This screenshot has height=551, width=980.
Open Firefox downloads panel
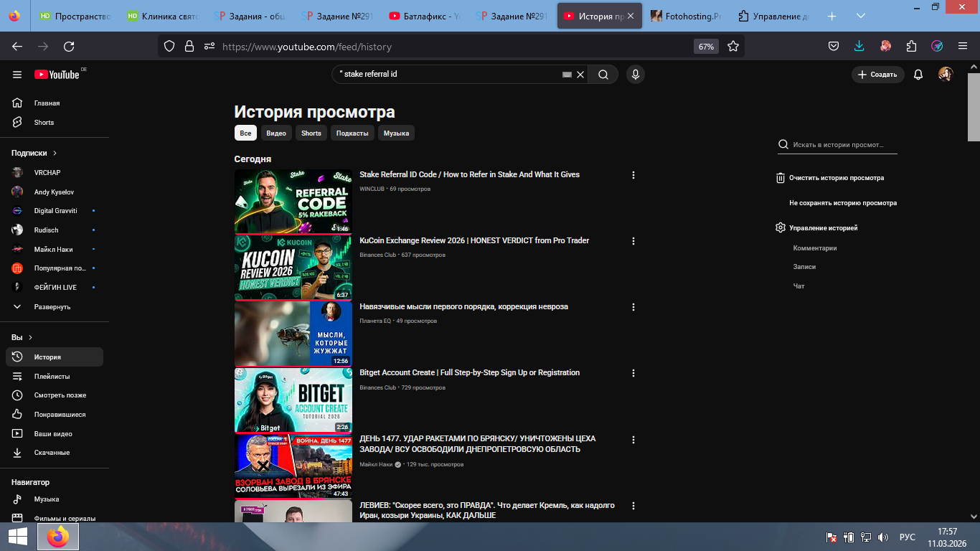tap(859, 46)
